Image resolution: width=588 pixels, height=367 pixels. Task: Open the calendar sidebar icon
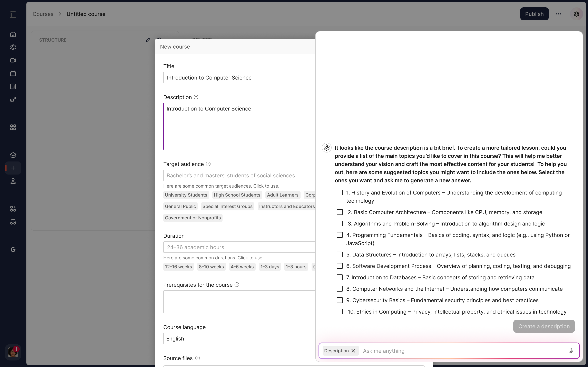point(13,74)
